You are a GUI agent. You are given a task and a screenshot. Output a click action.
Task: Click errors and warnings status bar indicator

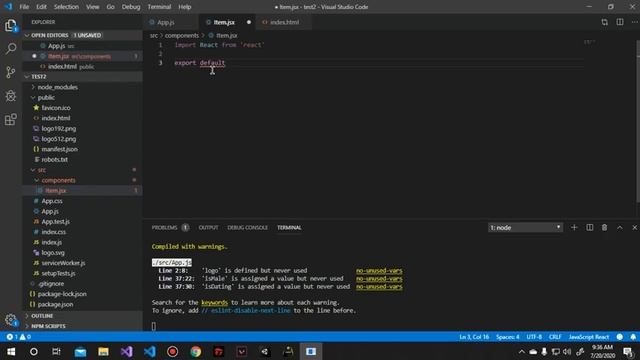(18, 337)
